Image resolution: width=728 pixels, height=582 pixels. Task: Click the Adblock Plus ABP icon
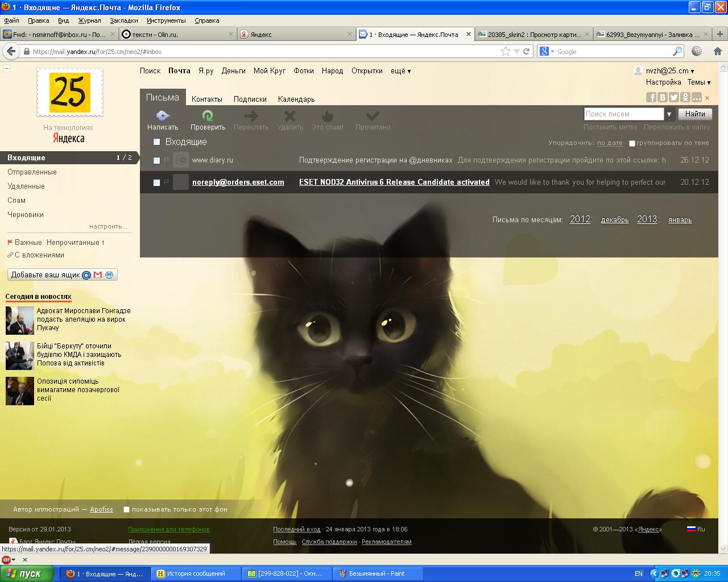(x=6, y=560)
